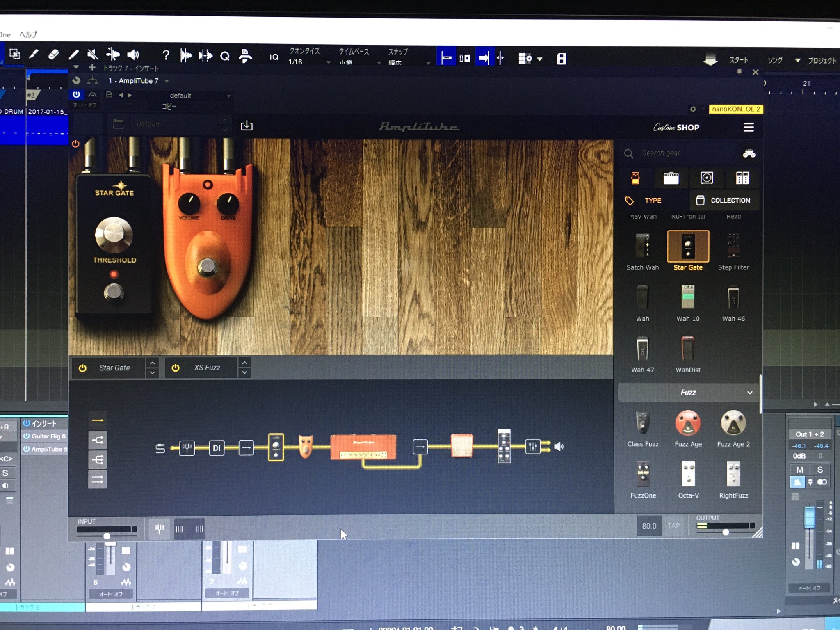Switch to the COLLECTION tab
840x630 pixels.
pyautogui.click(x=724, y=201)
